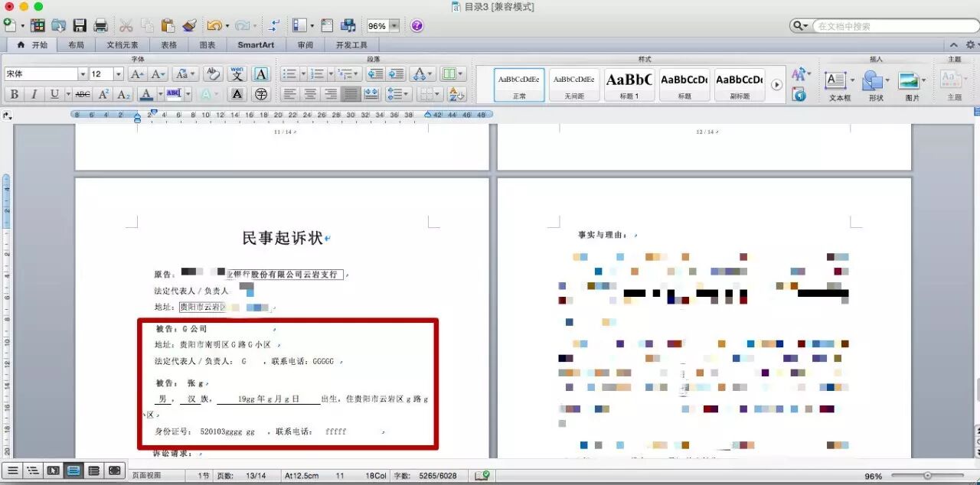Save the document with floppy disk icon

pyautogui.click(x=80, y=25)
